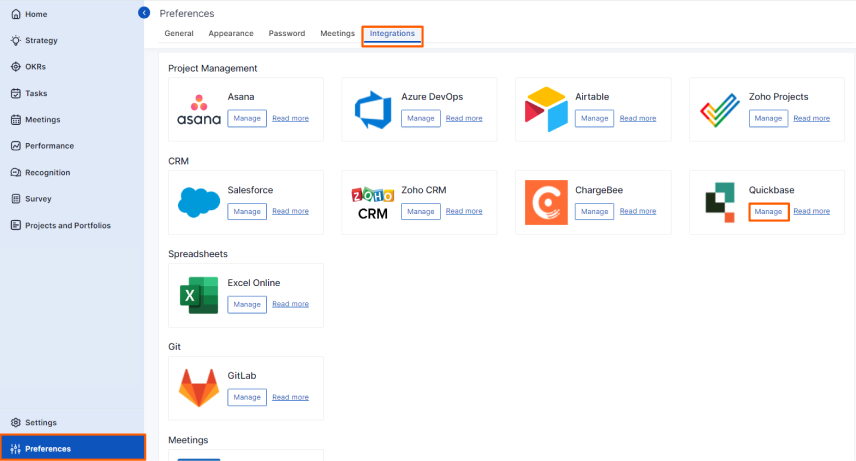Collapse the sidebar with the blue chevron
The height and width of the screenshot is (461, 856).
coord(144,13)
